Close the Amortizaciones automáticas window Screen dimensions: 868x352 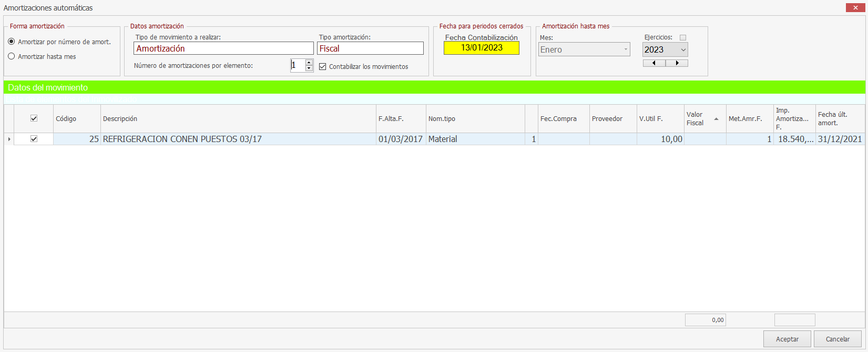[x=855, y=7]
